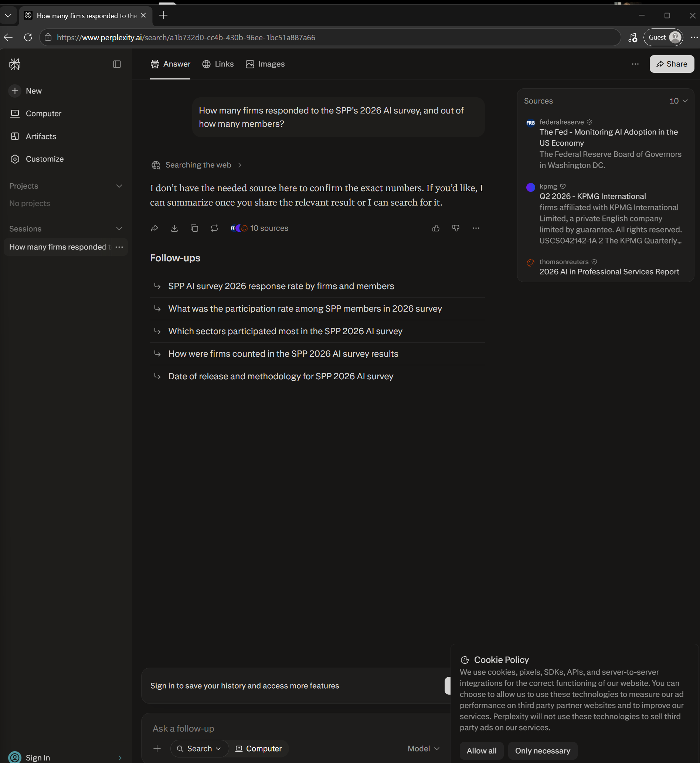700x763 pixels.
Task: Click 'Sign in to save your history' text
Action: point(245,686)
